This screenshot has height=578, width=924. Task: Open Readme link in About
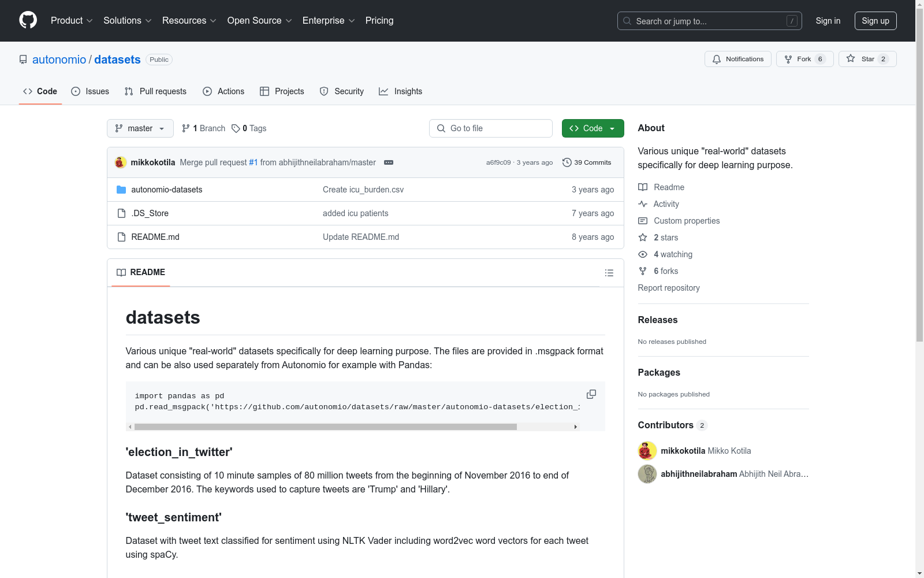point(661,187)
